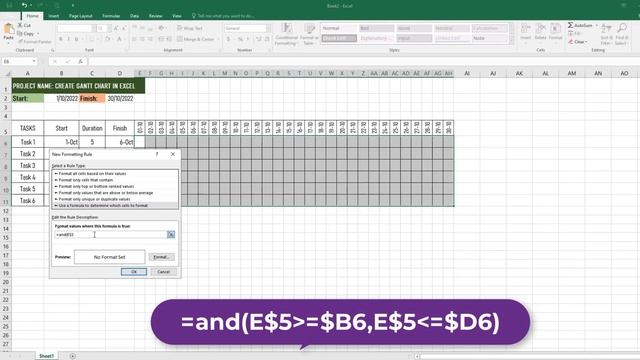Apply the Bad cell style
Screen dimensions: 640x360
376,28
